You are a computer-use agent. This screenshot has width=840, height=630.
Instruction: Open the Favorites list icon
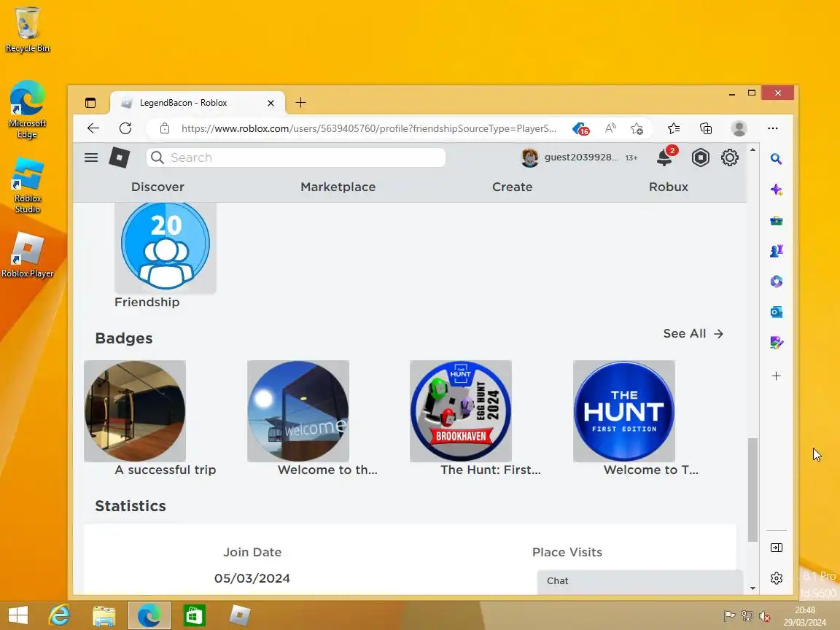point(674,128)
